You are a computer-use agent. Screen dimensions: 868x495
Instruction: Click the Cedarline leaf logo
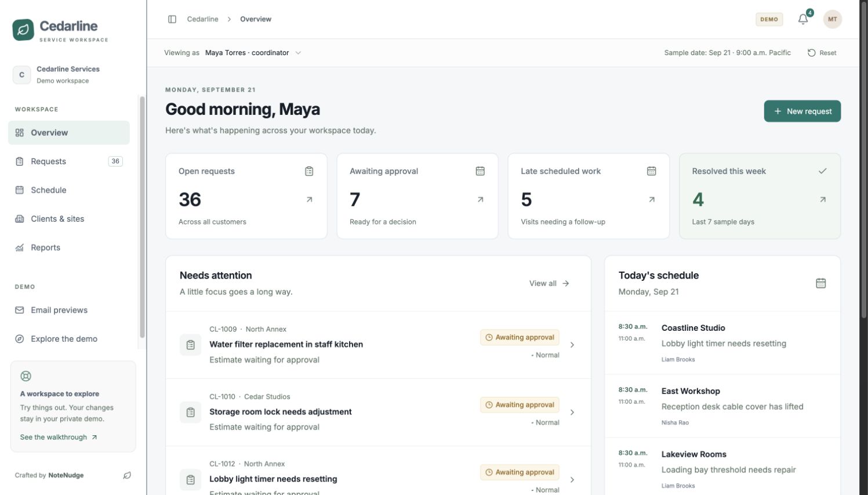point(23,30)
